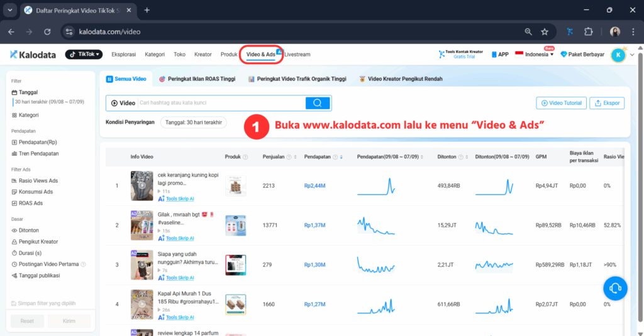
Task: Expand the profile menu chevron
Action: click(x=632, y=55)
